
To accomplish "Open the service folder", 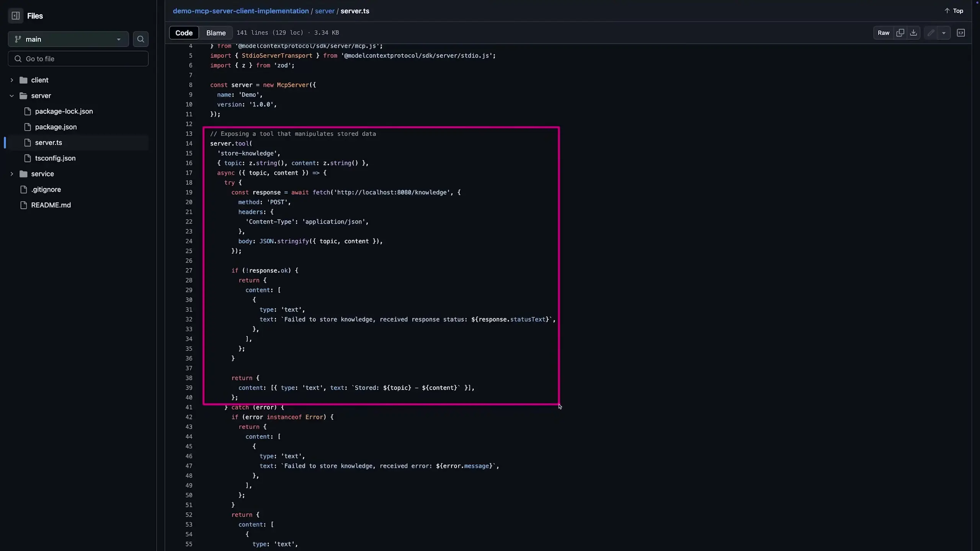I will click(x=42, y=174).
